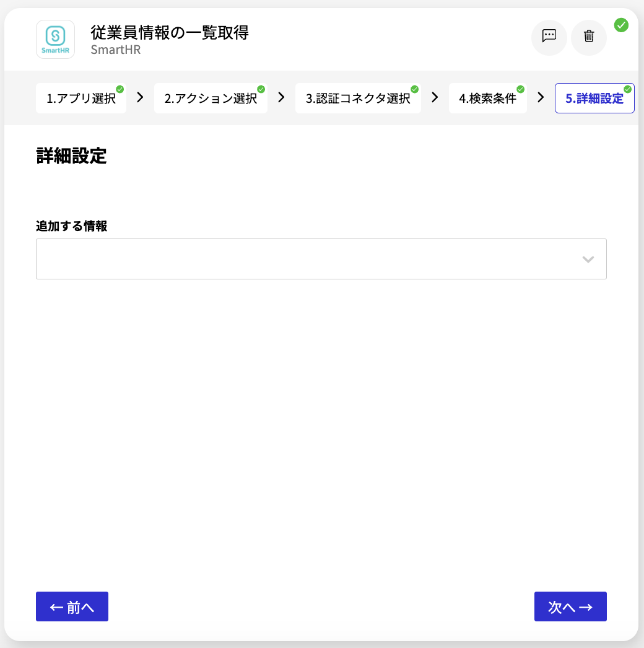This screenshot has height=648, width=644.
Task: Select the 5.詳細設定 step tab
Action: 594,99
